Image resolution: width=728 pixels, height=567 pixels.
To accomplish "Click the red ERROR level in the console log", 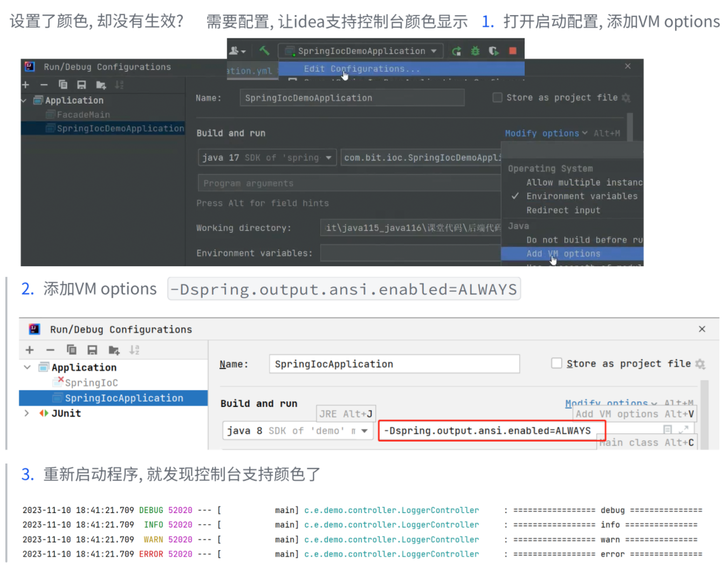I will (151, 554).
